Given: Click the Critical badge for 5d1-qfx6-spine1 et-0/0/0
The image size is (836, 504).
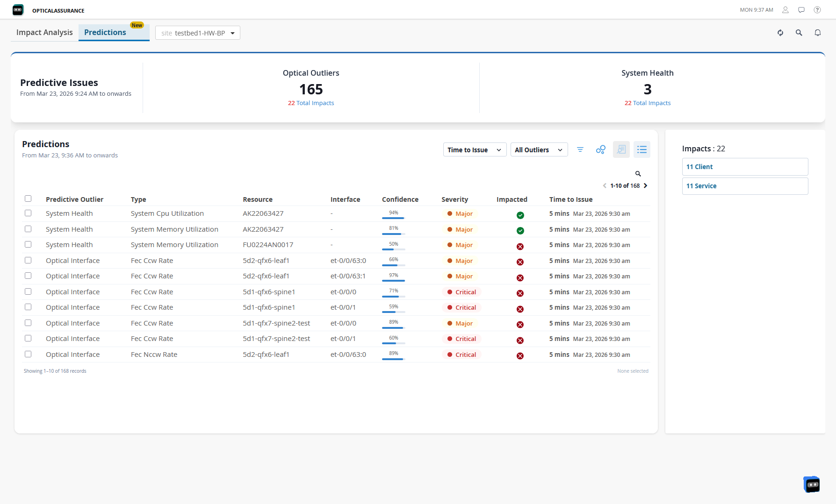Looking at the screenshot, I should point(461,292).
